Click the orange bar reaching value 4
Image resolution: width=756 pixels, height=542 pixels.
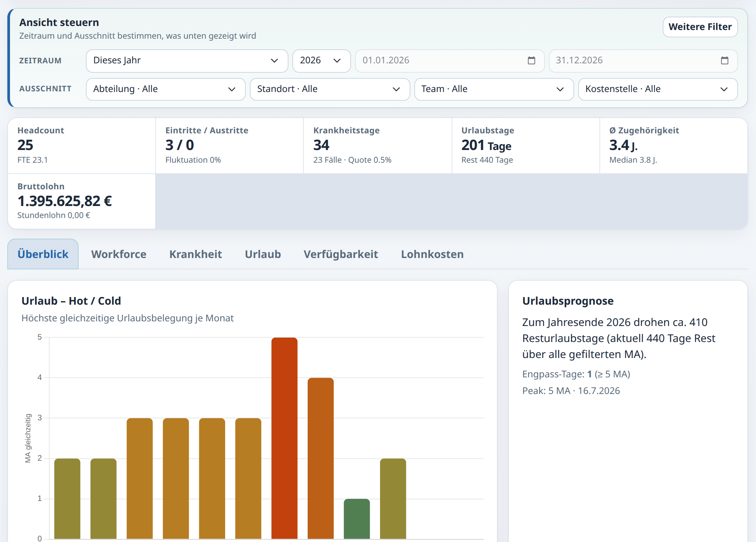pos(320,458)
